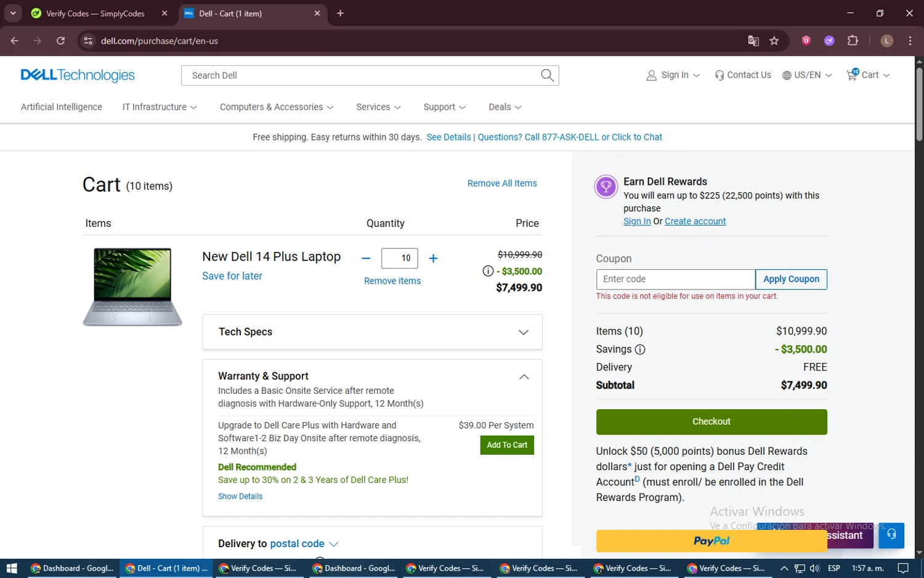Click the green Checkout button
This screenshot has height=578, width=924.
[x=711, y=422]
